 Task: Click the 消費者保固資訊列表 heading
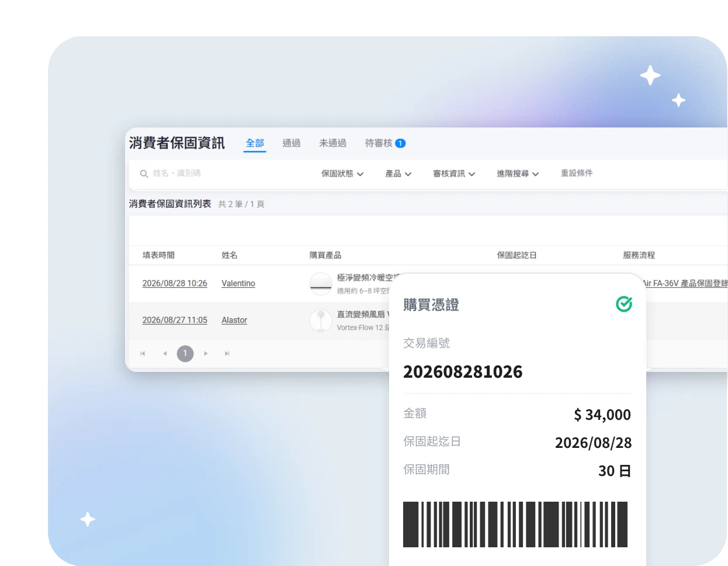170,203
